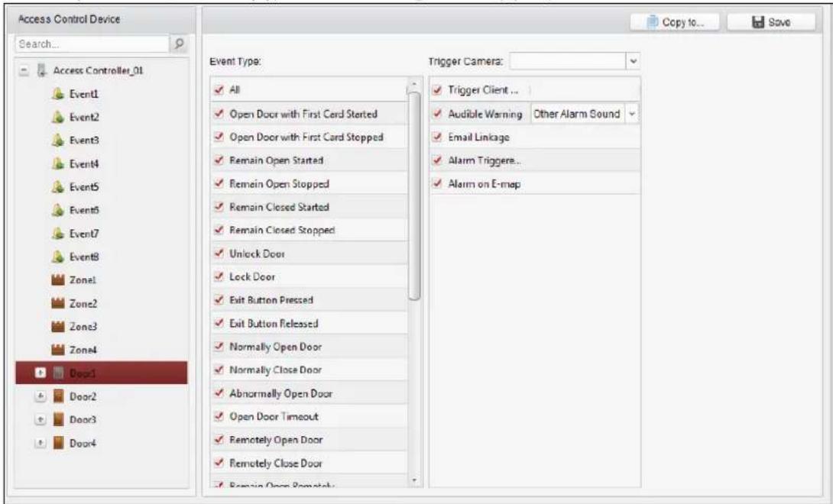Disable the Email Linkage checkbox
Viewport: 833px width, 504px height.
click(437, 137)
